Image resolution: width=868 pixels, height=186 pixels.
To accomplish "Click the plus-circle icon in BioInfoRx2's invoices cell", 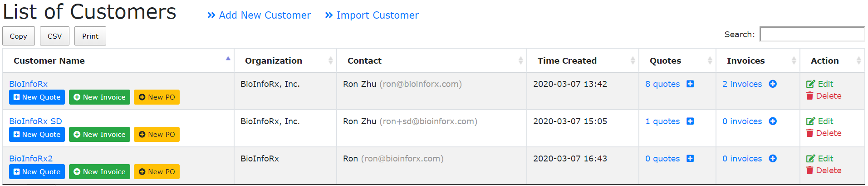I will pyautogui.click(x=773, y=159).
